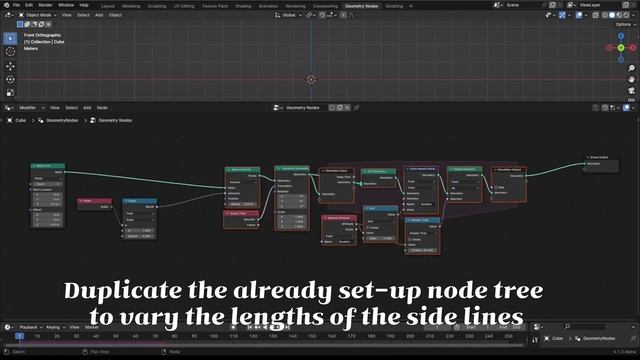
Task: Open the 3D viewport editor type dropdown
Action: click(x=8, y=15)
